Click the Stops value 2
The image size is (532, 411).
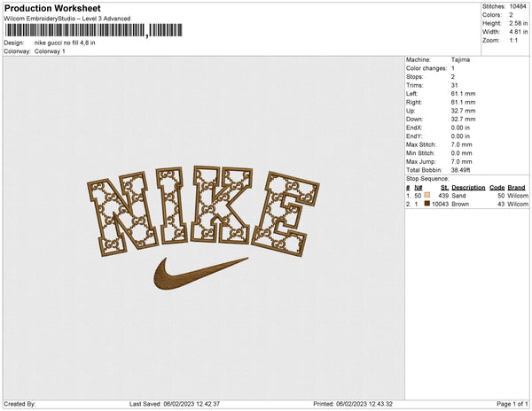pyautogui.click(x=452, y=76)
